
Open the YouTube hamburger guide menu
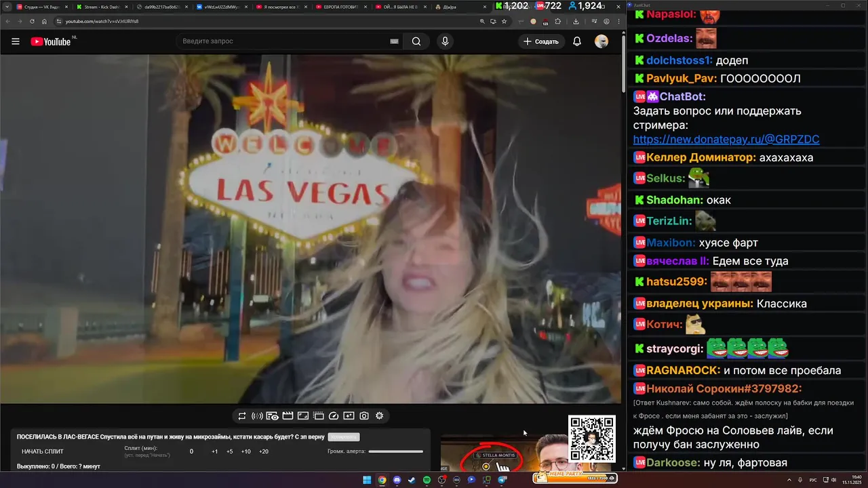[x=15, y=41]
